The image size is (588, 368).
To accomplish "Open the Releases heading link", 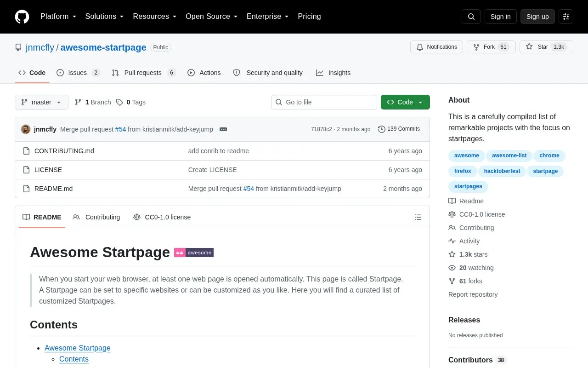I will point(464,320).
